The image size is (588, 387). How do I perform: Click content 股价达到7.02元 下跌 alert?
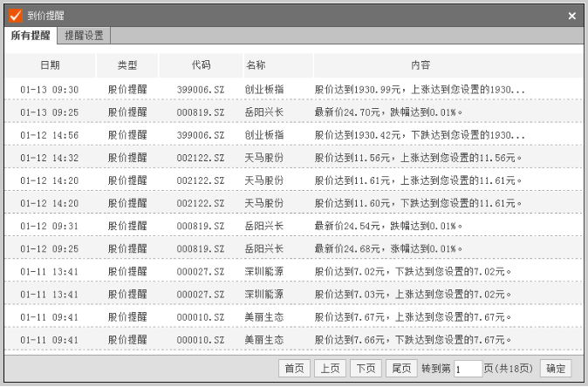413,272
